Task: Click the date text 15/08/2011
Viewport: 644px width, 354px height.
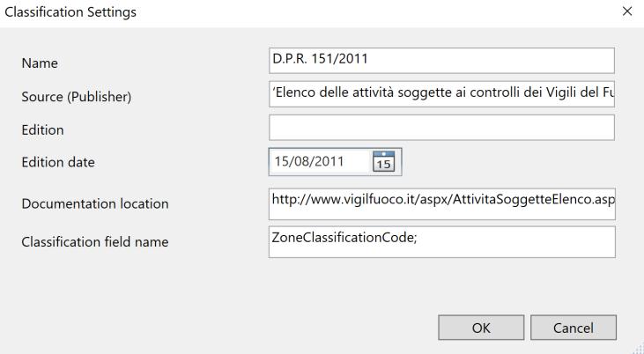Action: point(309,162)
